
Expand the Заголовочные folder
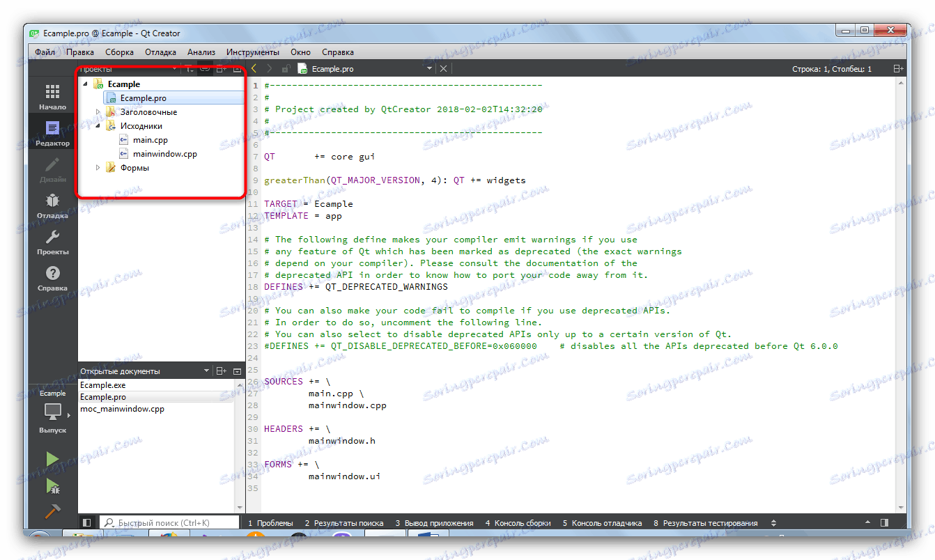pos(98,112)
